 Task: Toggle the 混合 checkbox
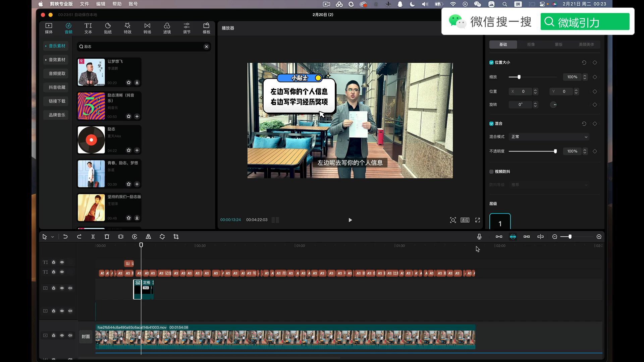(x=491, y=124)
